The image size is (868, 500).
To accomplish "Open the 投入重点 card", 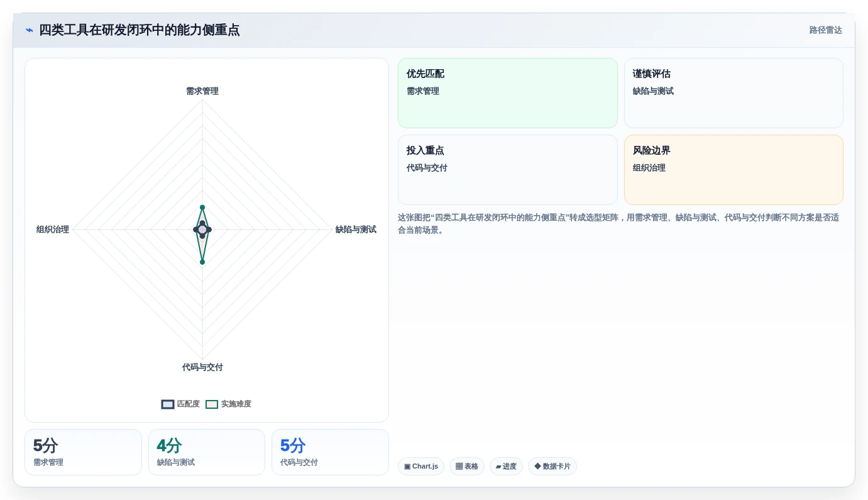I will (508, 170).
